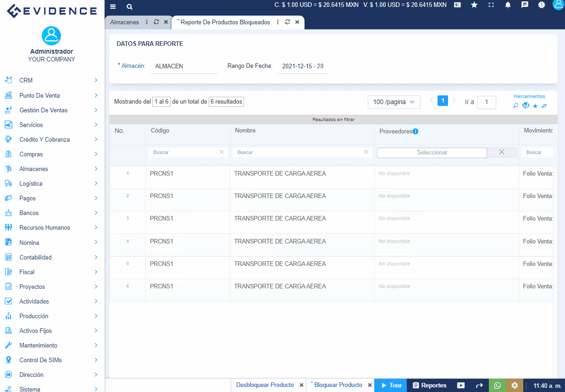Toggle the star tool in Herramientas row
Viewport: 565px width, 392px height.
tap(535, 105)
